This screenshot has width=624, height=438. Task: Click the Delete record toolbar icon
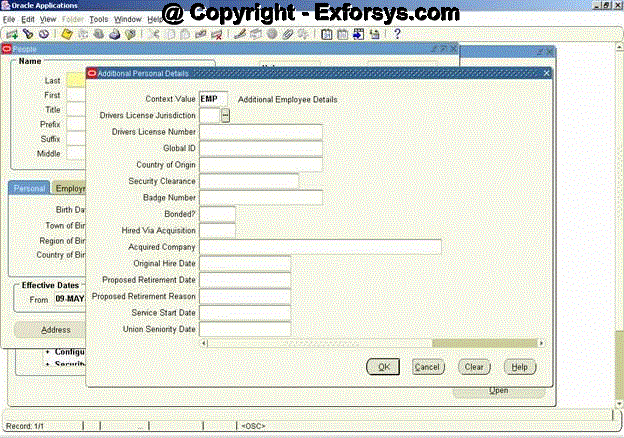pos(216,33)
